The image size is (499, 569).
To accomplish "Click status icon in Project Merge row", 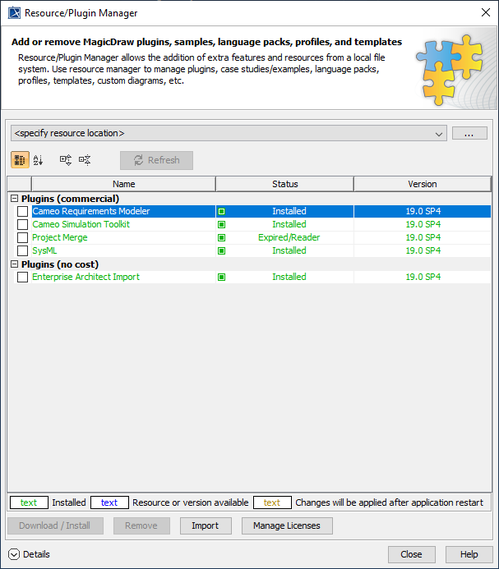I will 221,238.
